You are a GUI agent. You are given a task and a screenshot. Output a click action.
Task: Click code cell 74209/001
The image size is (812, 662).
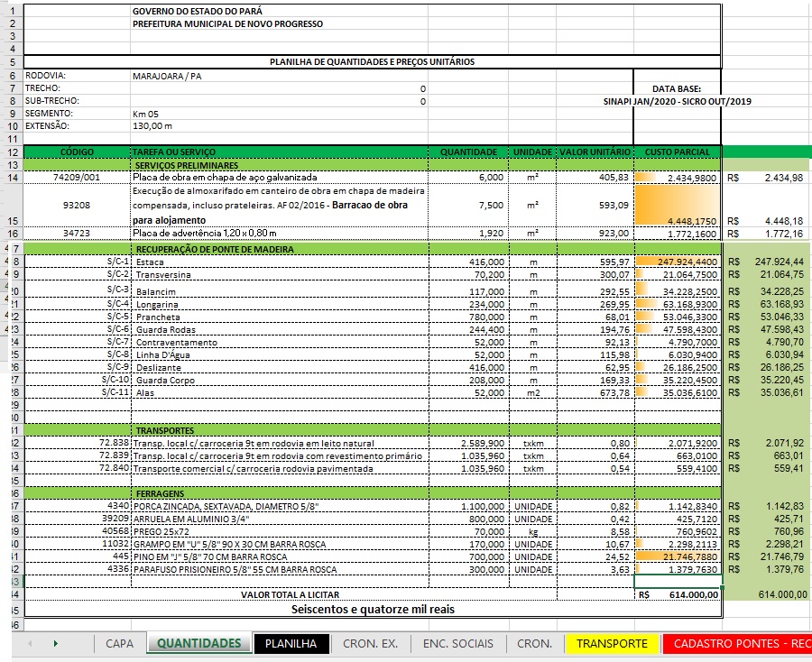point(78,178)
